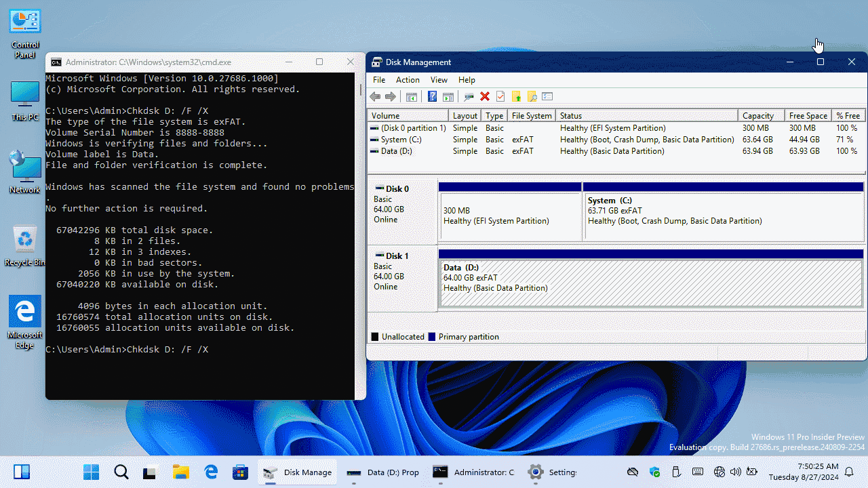Screen dimensions: 868x488
Task: Click the red X Delete toolbar icon
Action: [x=485, y=97]
